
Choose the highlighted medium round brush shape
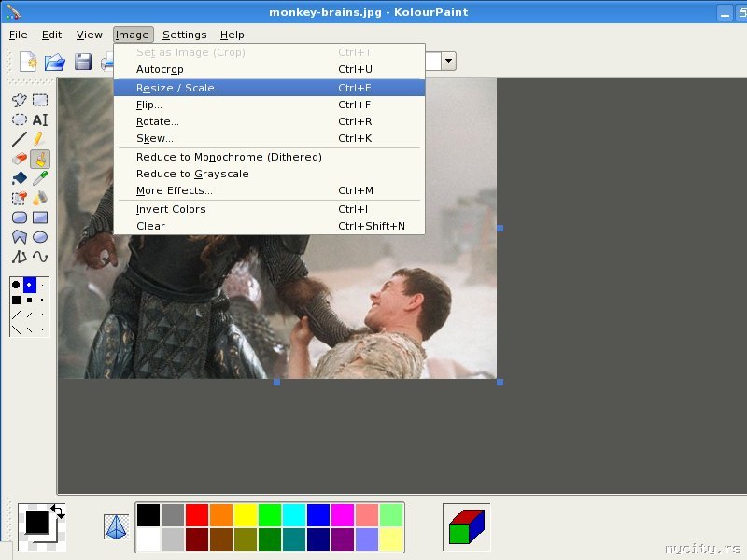(30, 285)
